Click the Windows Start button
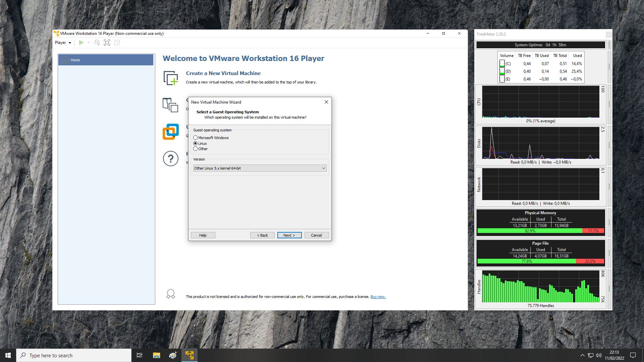644x362 pixels. tap(8, 355)
